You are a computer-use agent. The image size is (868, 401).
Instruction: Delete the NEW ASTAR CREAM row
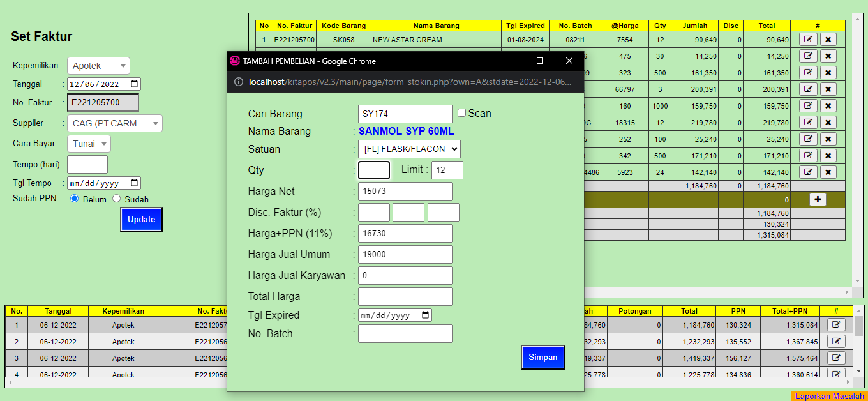pyautogui.click(x=828, y=40)
